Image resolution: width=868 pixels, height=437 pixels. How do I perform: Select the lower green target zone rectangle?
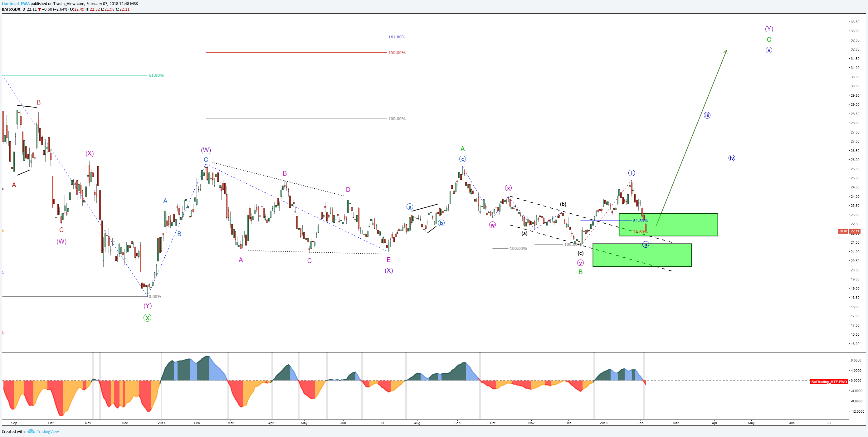pyautogui.click(x=642, y=255)
